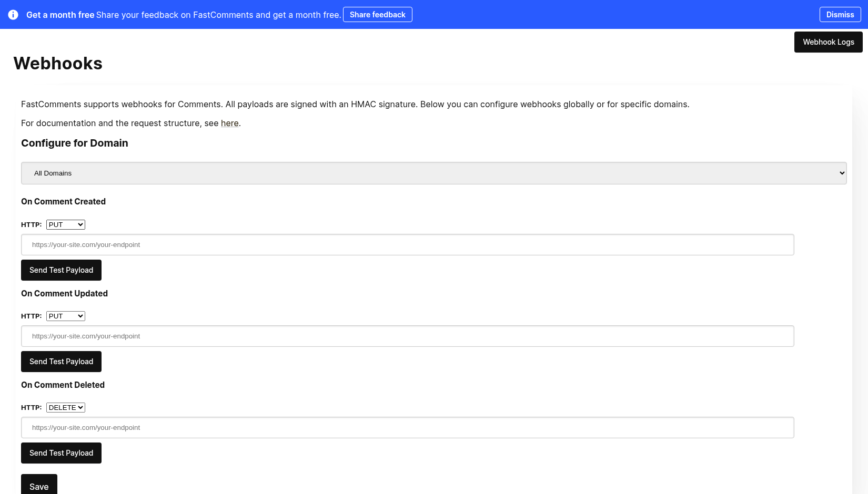The width and height of the screenshot is (868, 494).
Task: Click the Webhooks page heading
Action: [58, 64]
